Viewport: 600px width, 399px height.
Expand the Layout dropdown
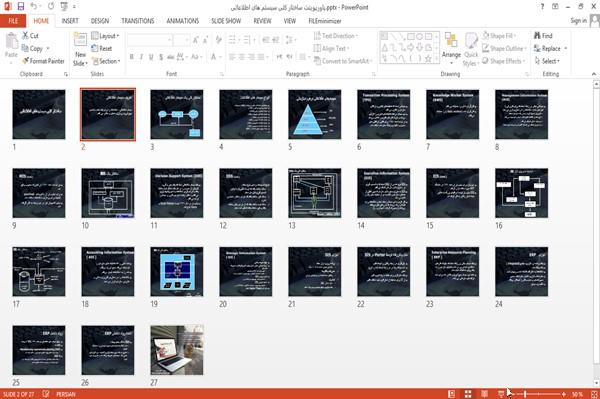tap(105, 36)
